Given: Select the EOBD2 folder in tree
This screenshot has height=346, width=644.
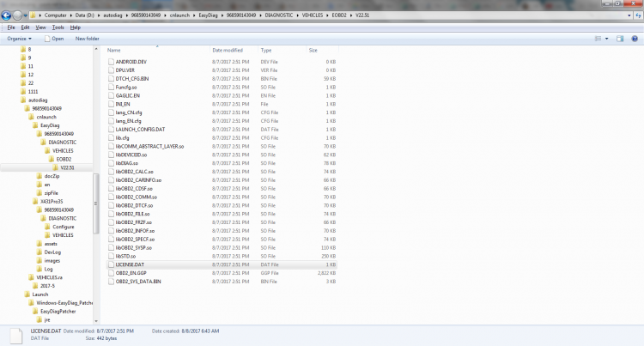Looking at the screenshot, I should point(64,159).
